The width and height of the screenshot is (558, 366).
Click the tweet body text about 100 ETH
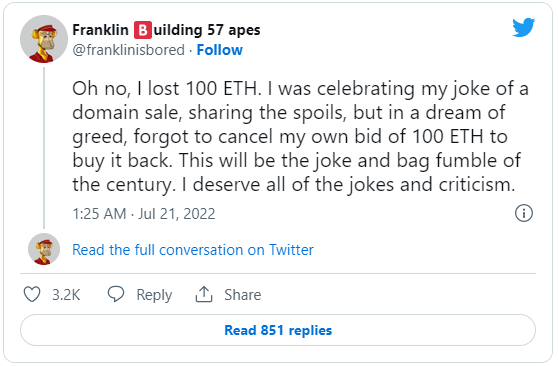300,136
